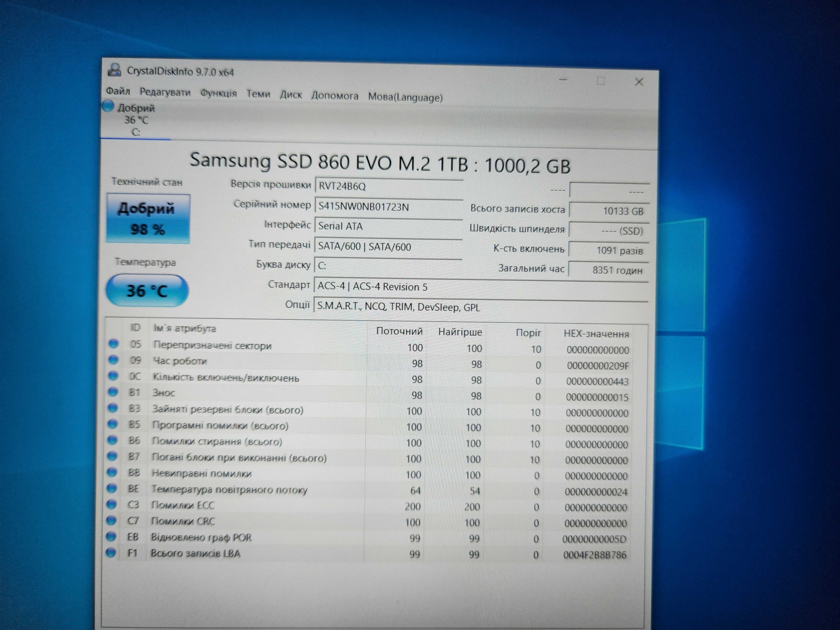Select the Перепризначені сектори attribute name
Viewport: 840px width, 630px height.
coord(212,346)
